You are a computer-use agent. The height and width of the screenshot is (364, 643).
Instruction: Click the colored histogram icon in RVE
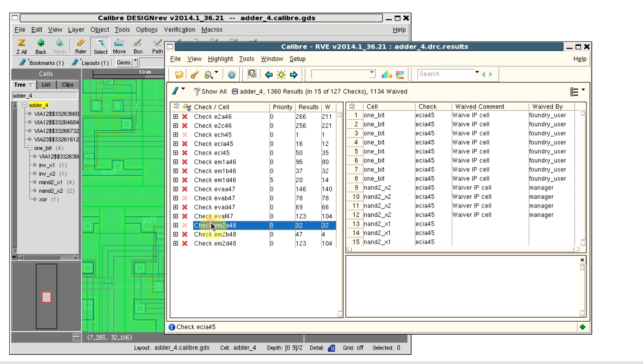(x=387, y=74)
